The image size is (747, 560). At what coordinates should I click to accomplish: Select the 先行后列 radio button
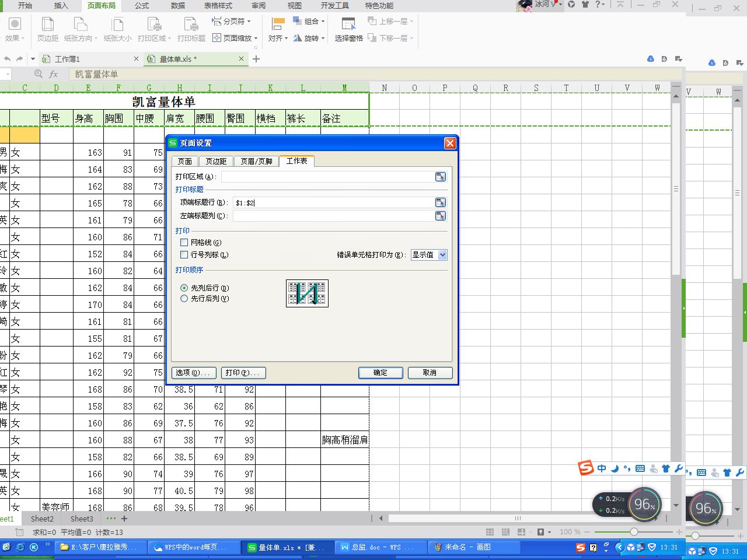coord(184,299)
